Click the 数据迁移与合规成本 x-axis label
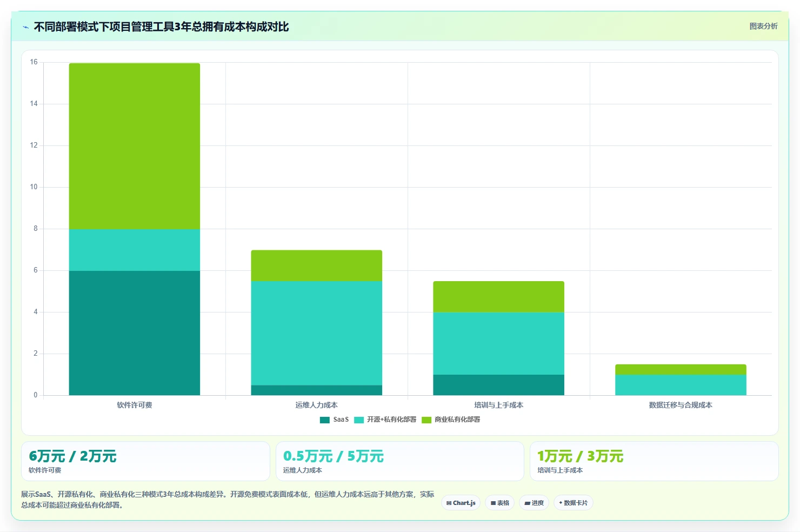The width and height of the screenshot is (800, 532). 681,405
